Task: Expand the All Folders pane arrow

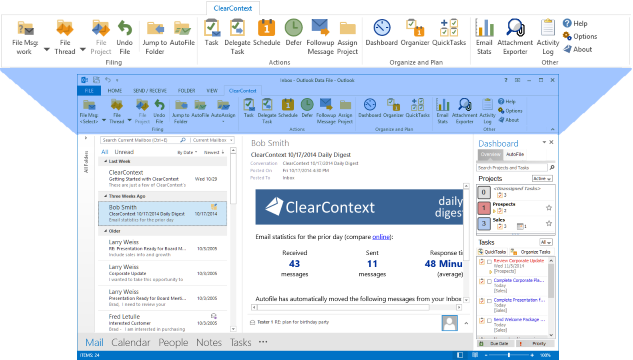Action: click(x=86, y=138)
